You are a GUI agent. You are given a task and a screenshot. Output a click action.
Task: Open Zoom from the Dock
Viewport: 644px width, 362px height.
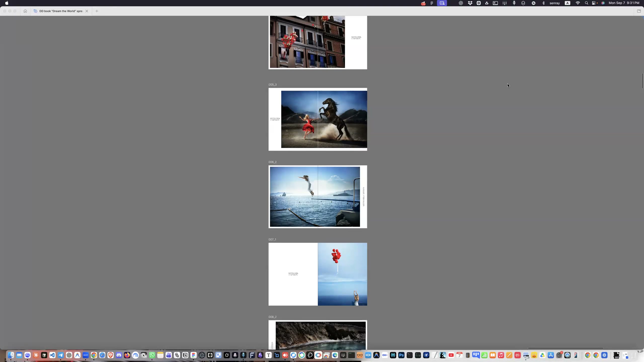[x=86, y=355]
